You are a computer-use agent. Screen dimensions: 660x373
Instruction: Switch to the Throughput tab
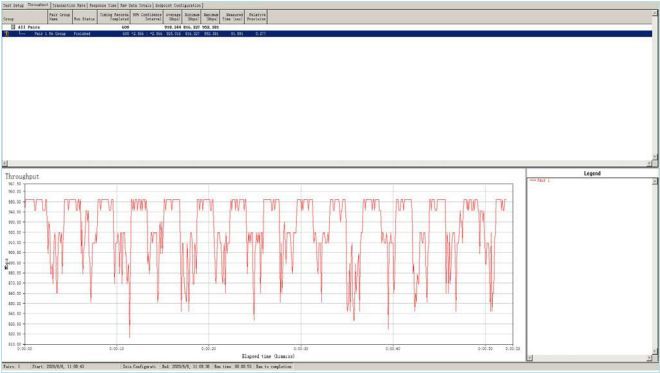(x=38, y=5)
